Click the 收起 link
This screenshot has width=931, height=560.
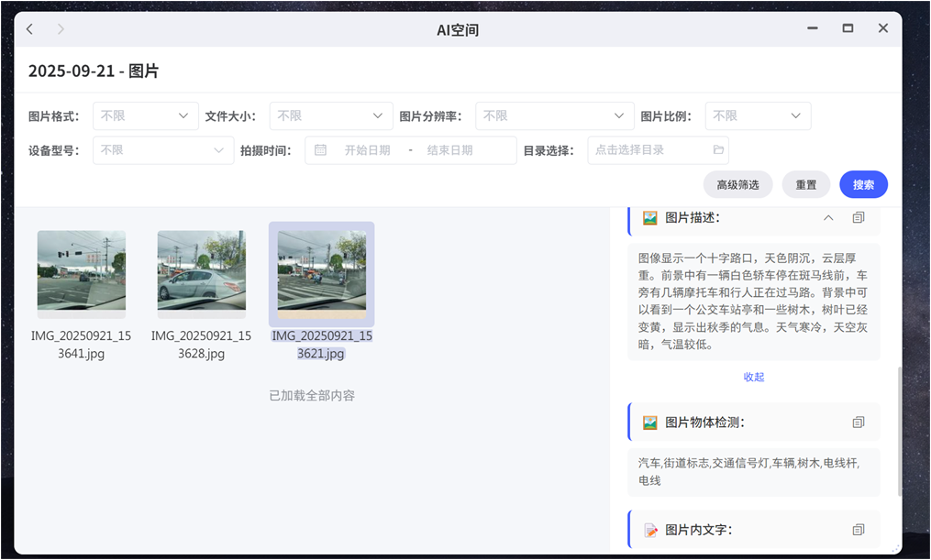[753, 377]
